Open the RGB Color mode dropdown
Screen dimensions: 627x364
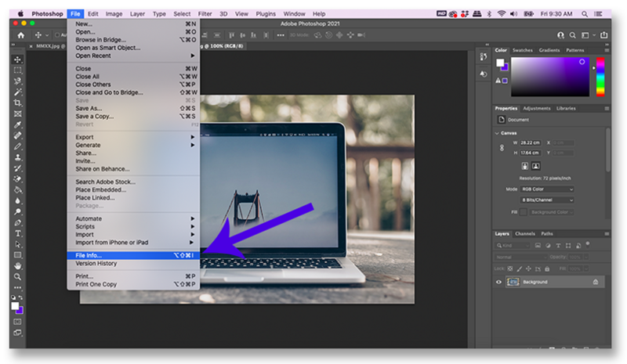tap(548, 189)
